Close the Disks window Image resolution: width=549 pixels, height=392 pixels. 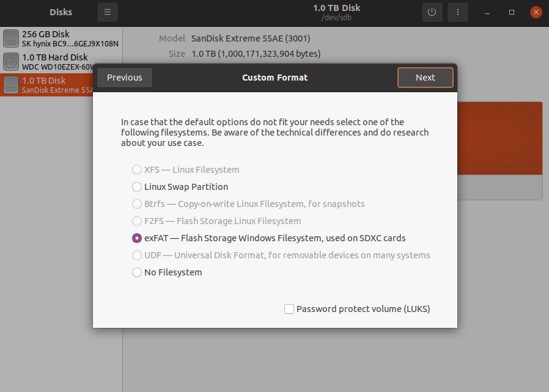coord(536,12)
